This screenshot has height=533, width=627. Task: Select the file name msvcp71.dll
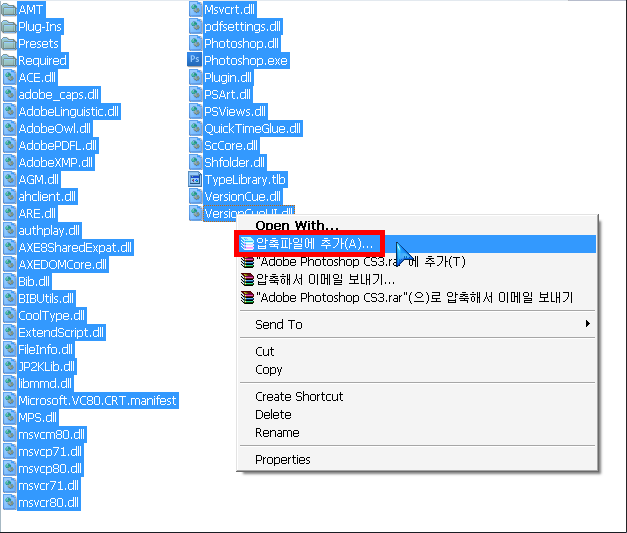(x=50, y=451)
